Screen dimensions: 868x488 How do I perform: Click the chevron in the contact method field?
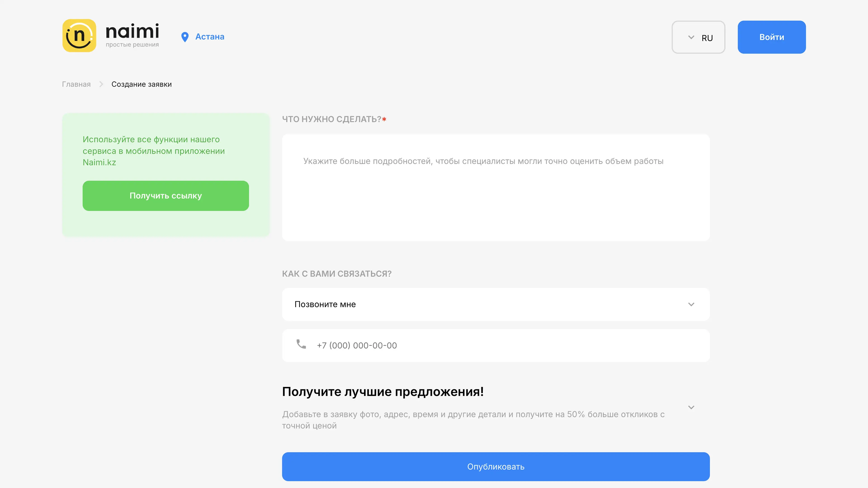point(691,305)
